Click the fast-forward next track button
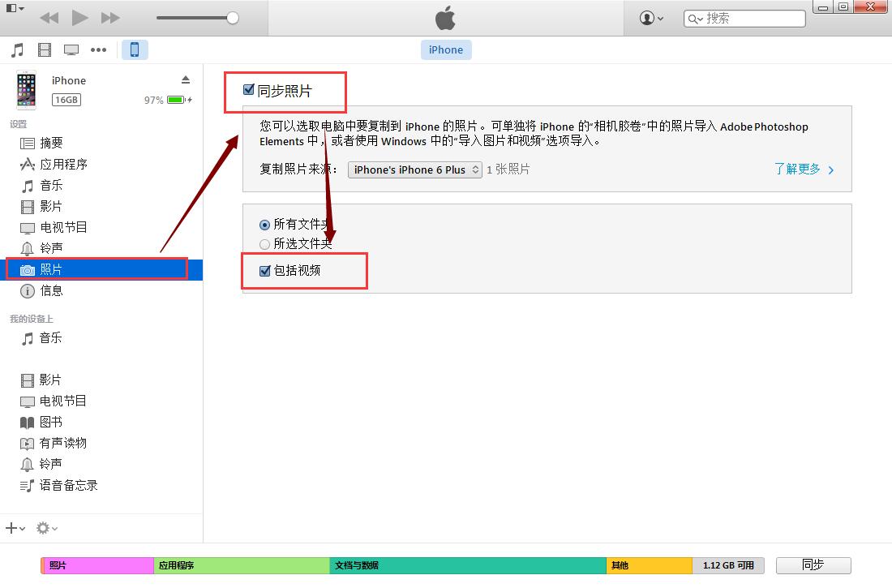 [x=110, y=18]
